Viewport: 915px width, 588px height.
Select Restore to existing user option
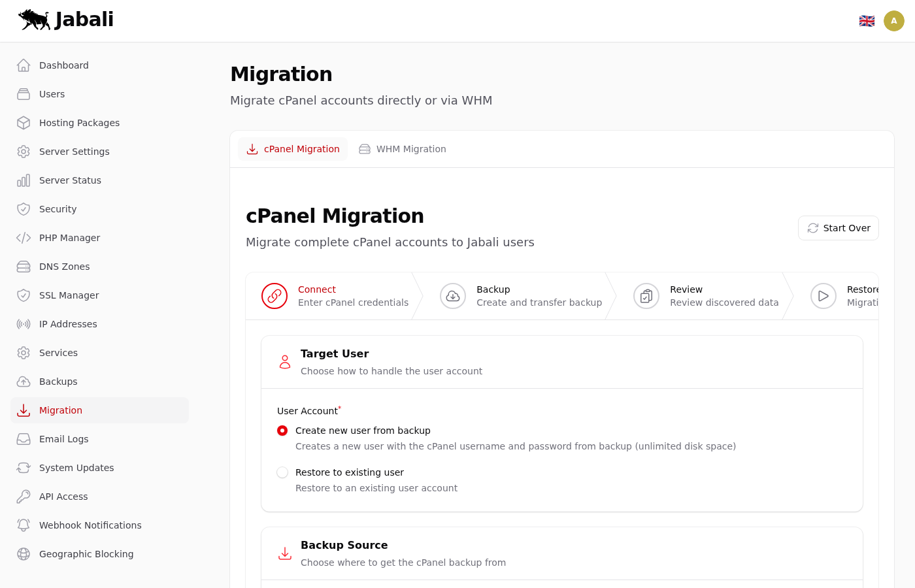click(x=282, y=472)
